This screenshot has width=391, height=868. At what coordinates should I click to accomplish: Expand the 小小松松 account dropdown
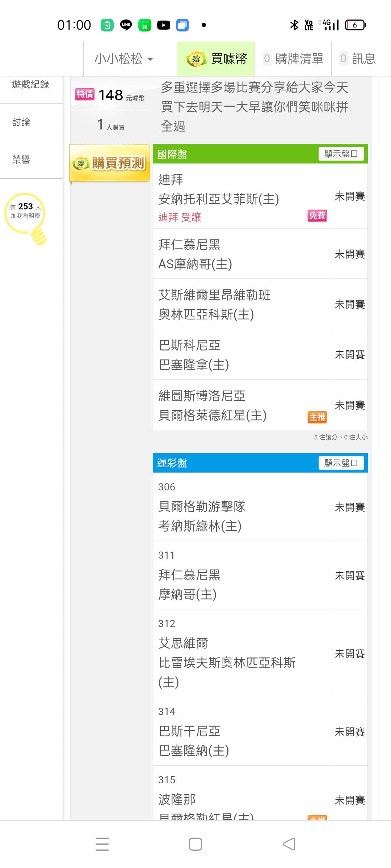click(x=124, y=59)
